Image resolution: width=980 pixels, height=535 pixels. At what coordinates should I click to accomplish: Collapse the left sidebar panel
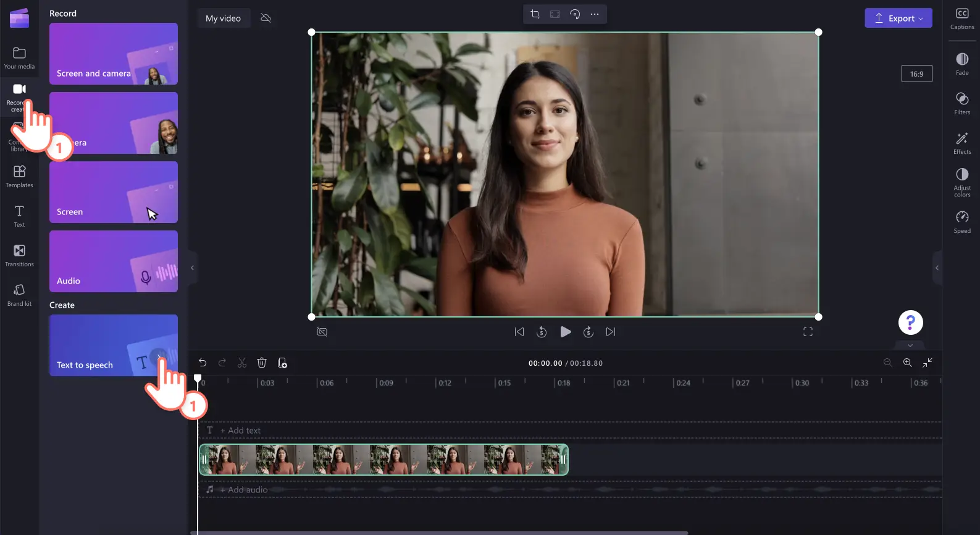(x=193, y=267)
